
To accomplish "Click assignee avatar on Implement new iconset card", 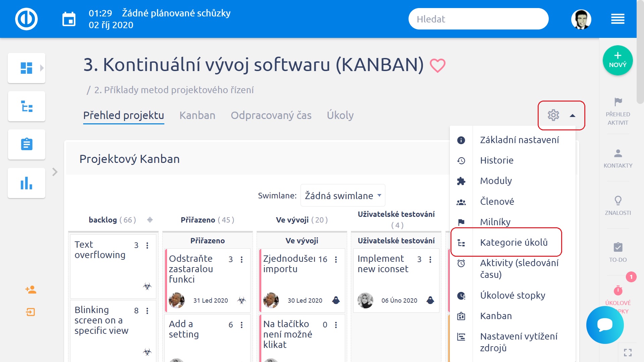I will pyautogui.click(x=365, y=300).
